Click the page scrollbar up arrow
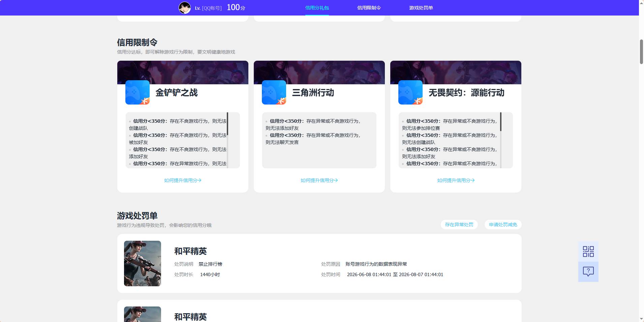The height and width of the screenshot is (322, 644). click(641, 3)
